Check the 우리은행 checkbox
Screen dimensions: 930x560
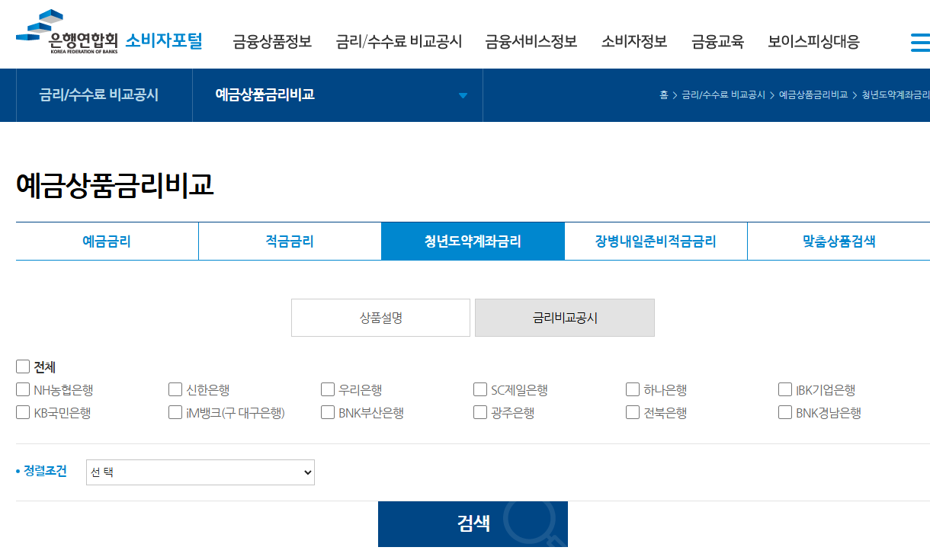(328, 389)
